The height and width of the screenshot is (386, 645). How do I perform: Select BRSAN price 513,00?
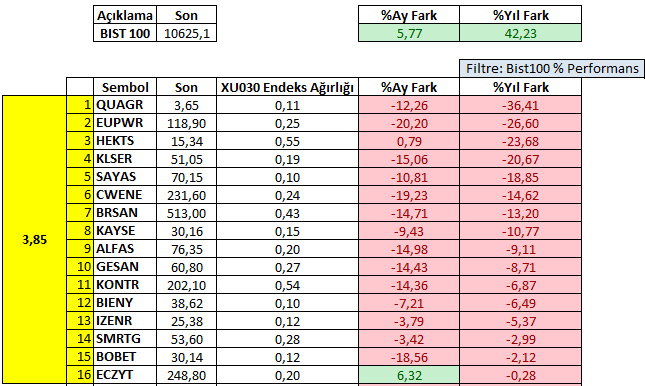tap(186, 213)
